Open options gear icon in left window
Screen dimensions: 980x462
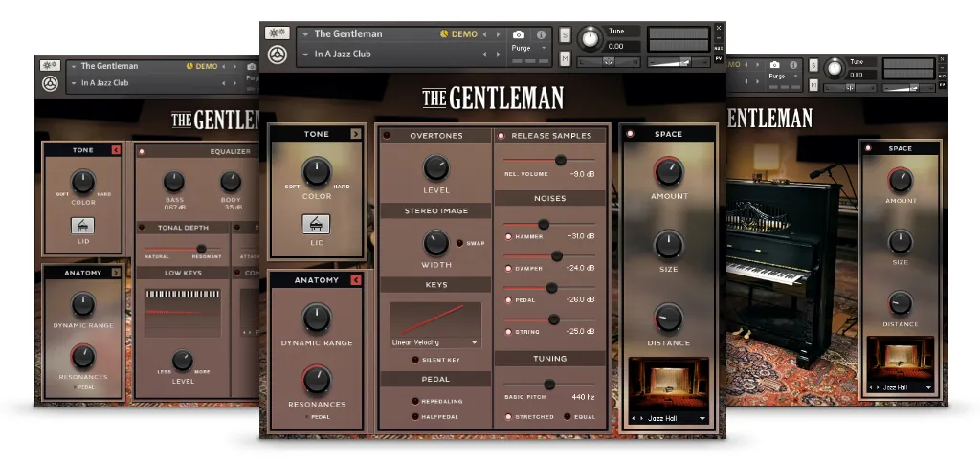click(x=50, y=65)
